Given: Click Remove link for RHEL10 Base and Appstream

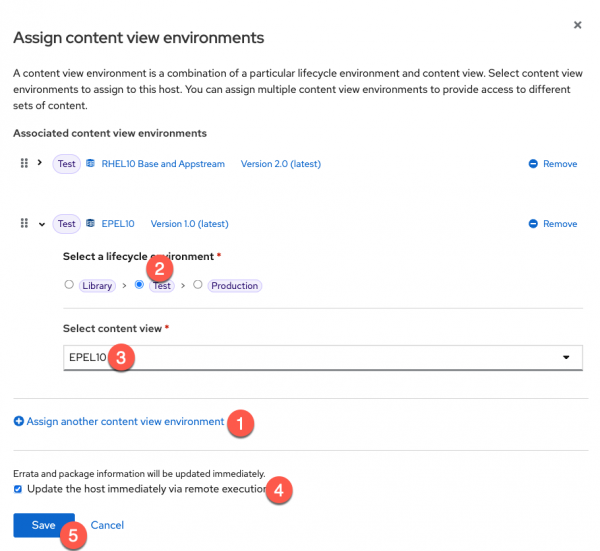Looking at the screenshot, I should (560, 164).
